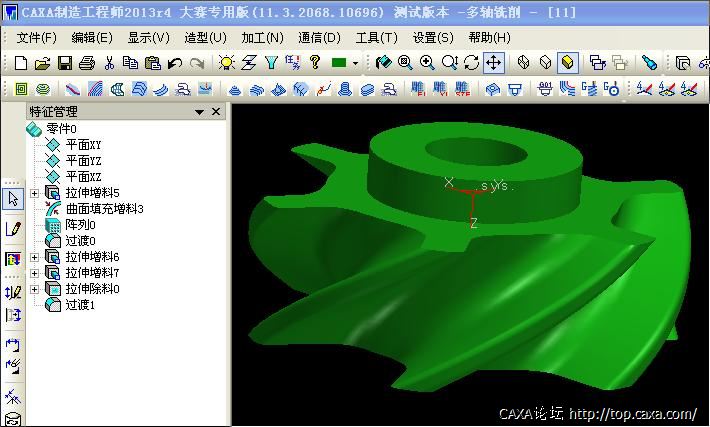Open the 工具(T) menu
Viewport: 710px width, 427px height.
click(376, 38)
